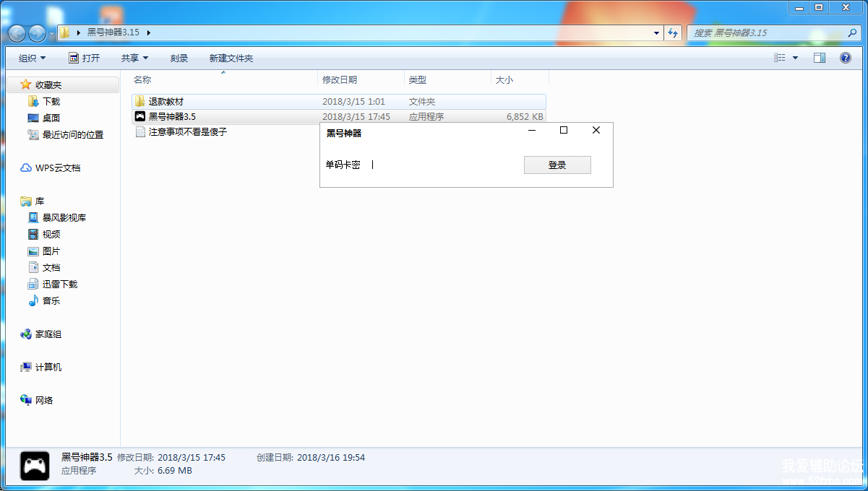
Task: Minimize the 黑号神器 dialog
Action: pyautogui.click(x=532, y=131)
